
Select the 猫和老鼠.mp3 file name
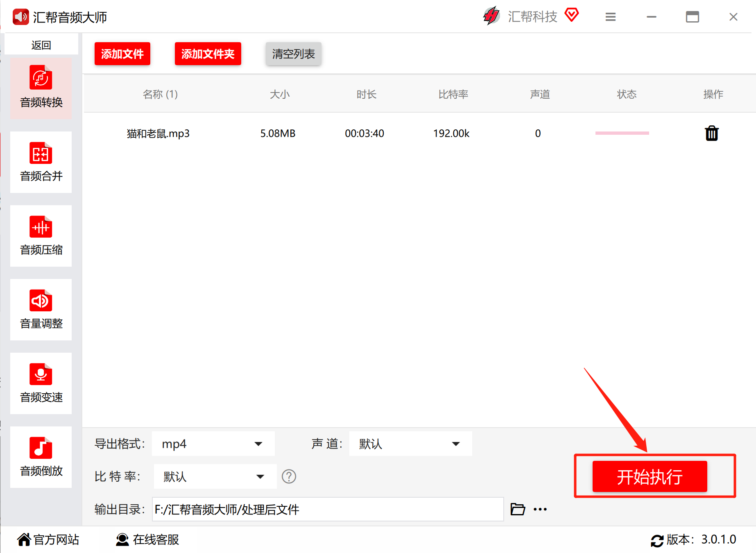[158, 133]
